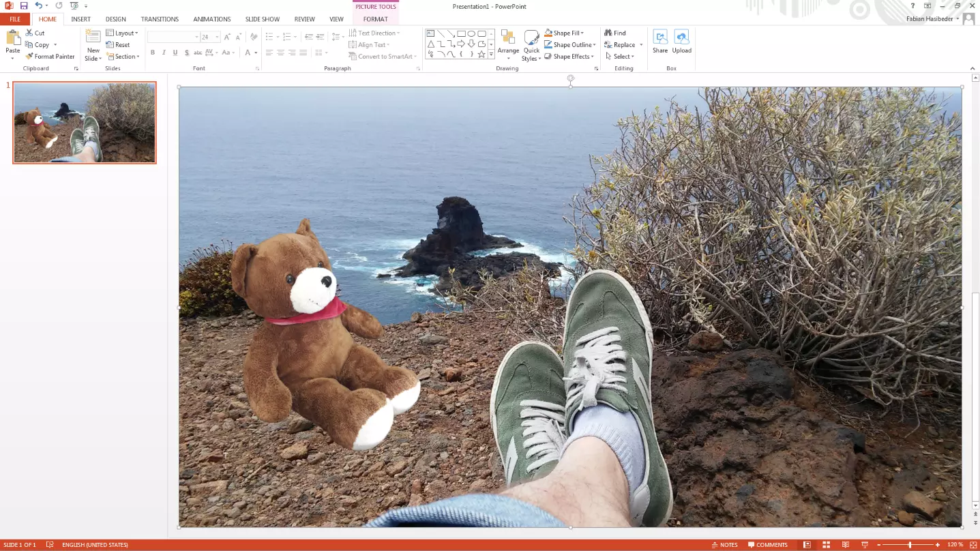Click the zoom slider in status bar
Screen dimensions: 980x551
[x=909, y=545]
